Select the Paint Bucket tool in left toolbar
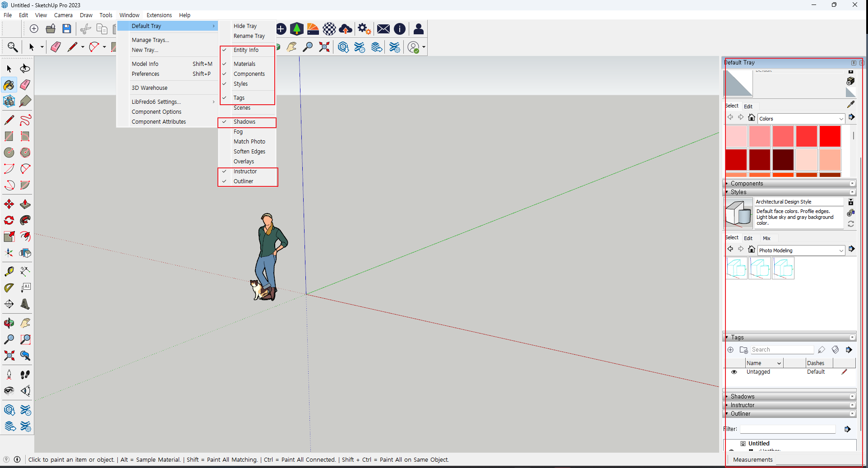 (x=9, y=85)
